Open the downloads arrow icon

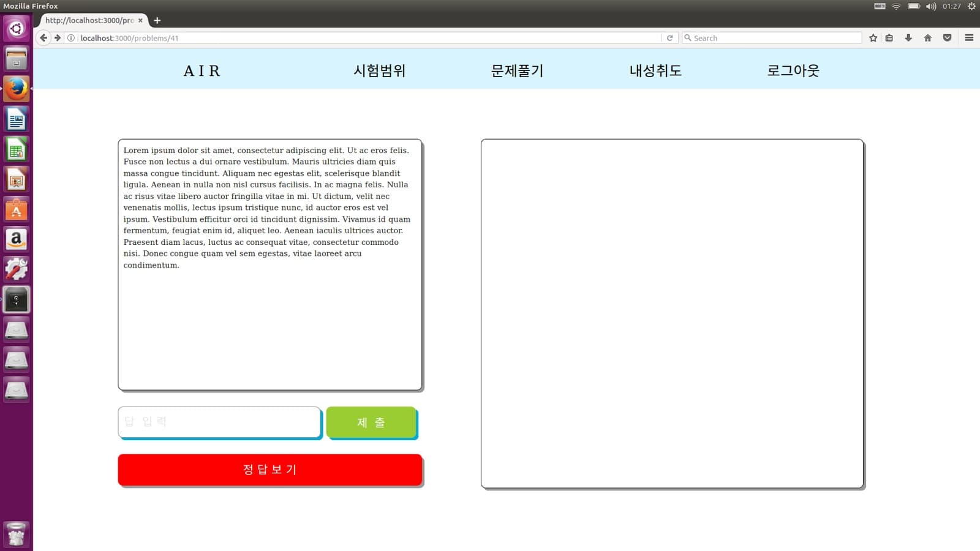coord(908,38)
